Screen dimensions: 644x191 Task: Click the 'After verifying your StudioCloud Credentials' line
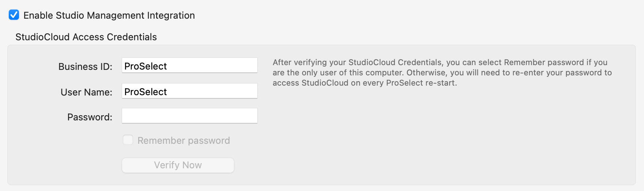(x=440, y=62)
